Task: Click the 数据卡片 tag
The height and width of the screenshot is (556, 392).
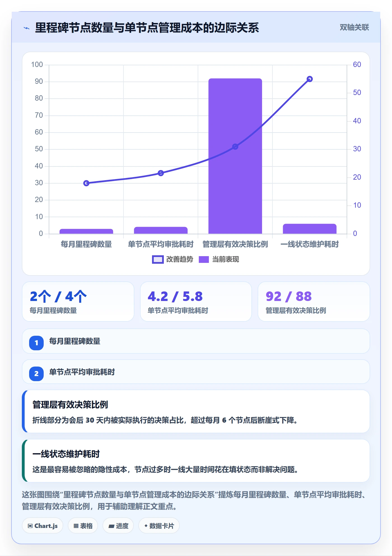Action: click(x=159, y=526)
